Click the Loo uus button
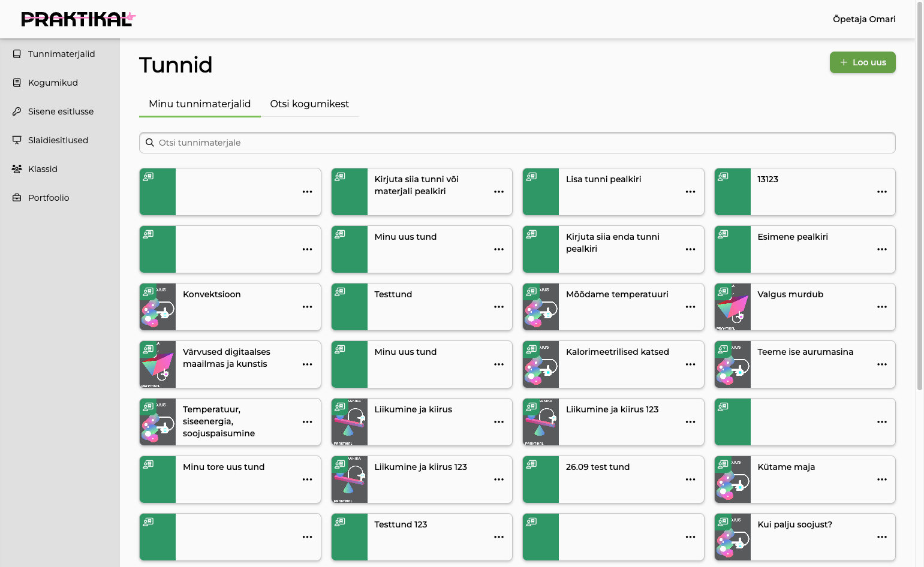924x567 pixels. tap(862, 62)
